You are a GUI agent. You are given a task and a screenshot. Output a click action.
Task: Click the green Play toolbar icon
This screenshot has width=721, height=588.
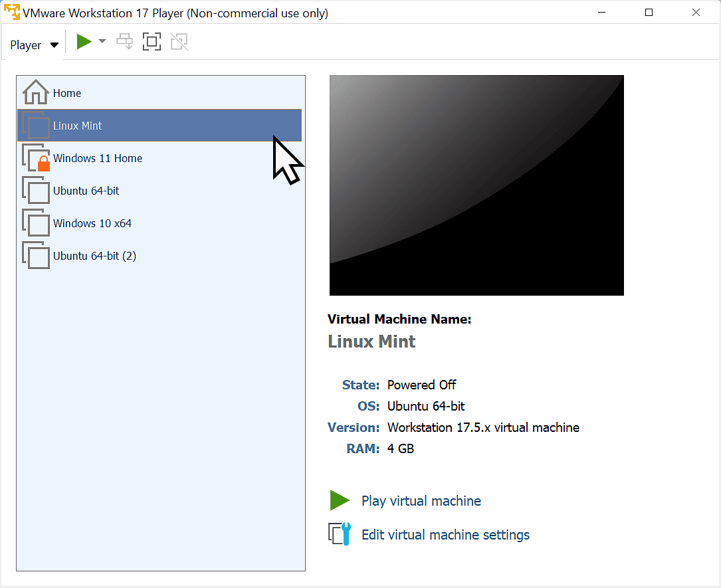84,41
